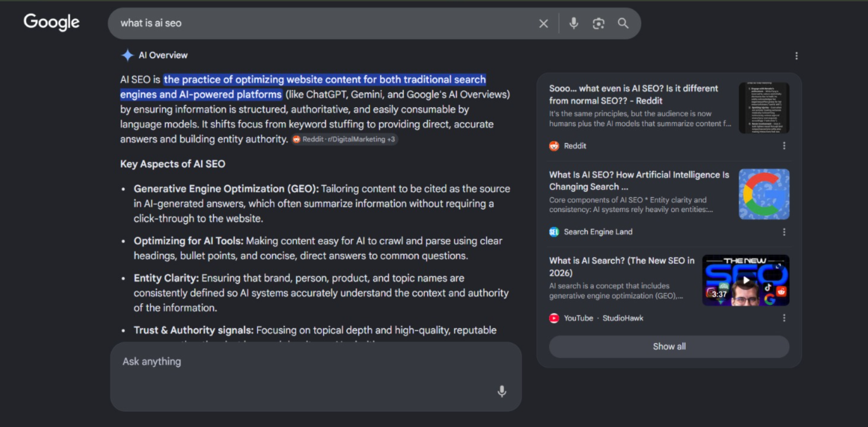Screen dimensions: 868x427
Task: Click 'Entity Clarity:' bullet text
Action: tap(166, 278)
